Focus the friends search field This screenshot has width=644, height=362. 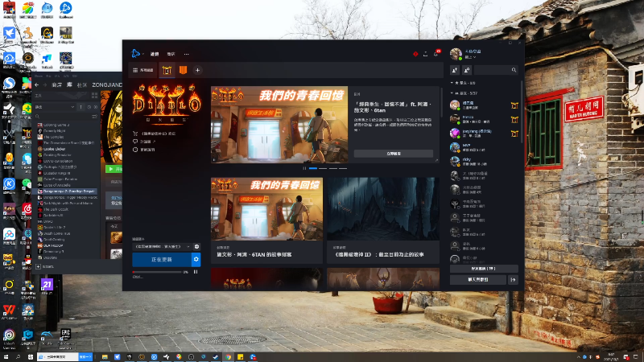[496, 70]
